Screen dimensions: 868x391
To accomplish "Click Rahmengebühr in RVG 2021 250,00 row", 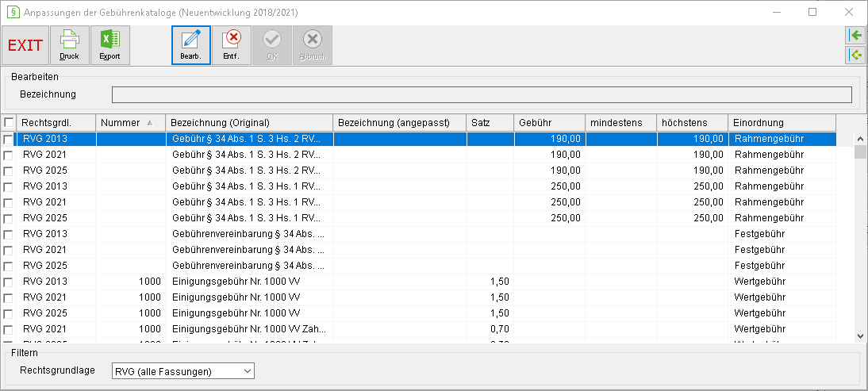I will coord(769,202).
